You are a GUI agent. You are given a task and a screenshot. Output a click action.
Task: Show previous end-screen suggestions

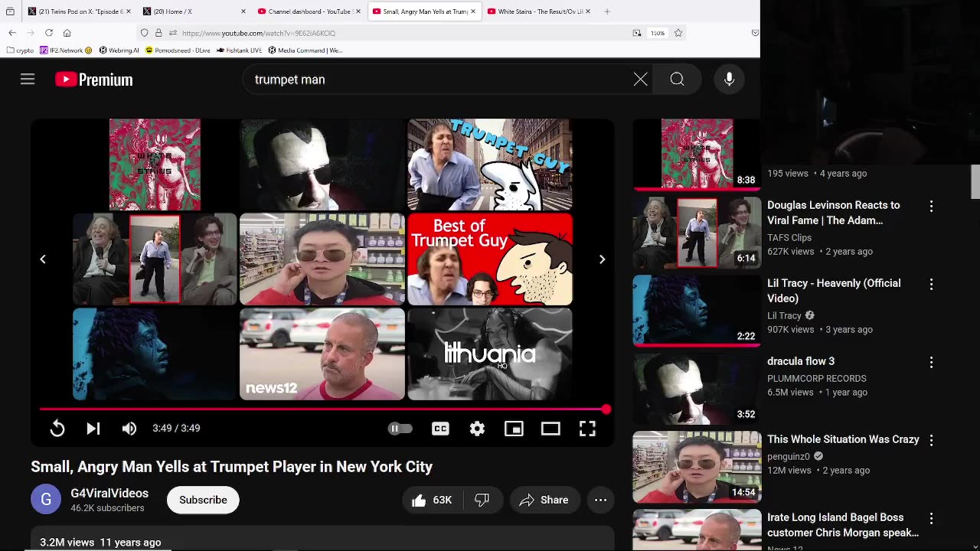43,259
